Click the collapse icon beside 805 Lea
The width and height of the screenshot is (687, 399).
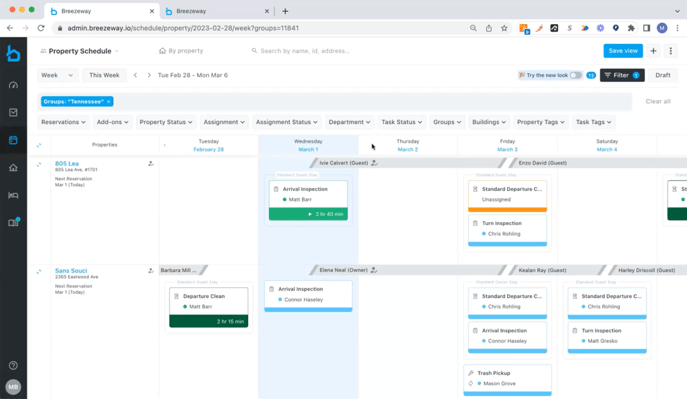tap(39, 165)
